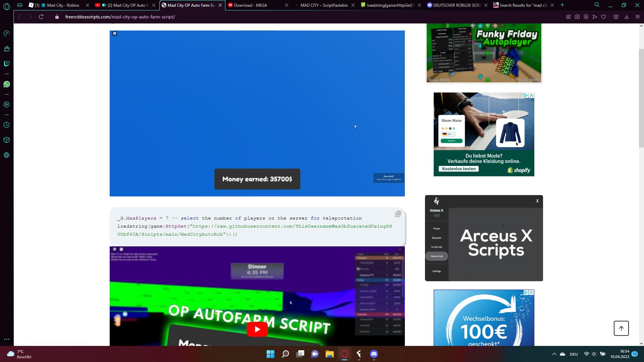Open GX Control speedometer panel
The height and width of the screenshot is (362, 644).
tap(6, 34)
